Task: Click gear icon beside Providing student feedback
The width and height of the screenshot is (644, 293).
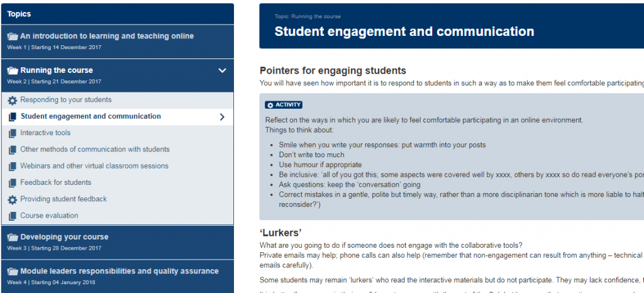Action: pyautogui.click(x=13, y=200)
